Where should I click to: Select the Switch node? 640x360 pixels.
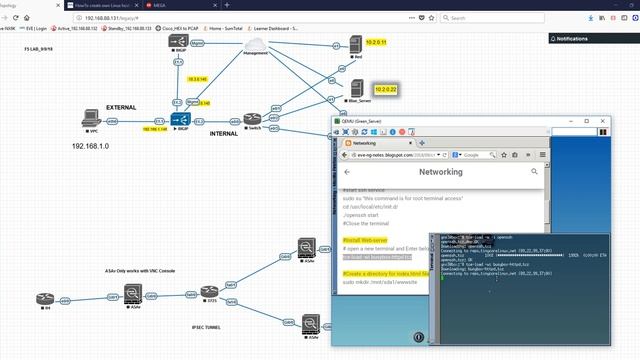coord(252,119)
